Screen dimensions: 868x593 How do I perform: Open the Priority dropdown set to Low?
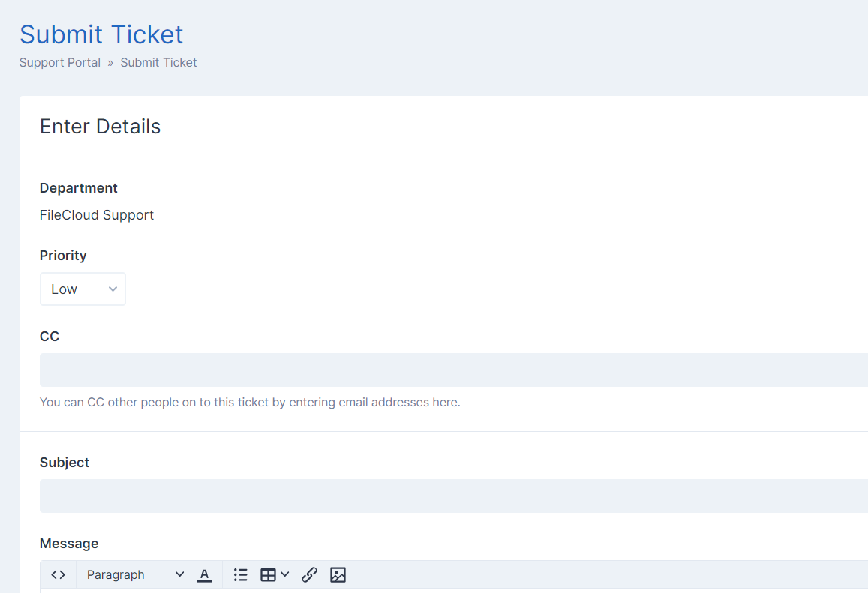click(x=83, y=289)
